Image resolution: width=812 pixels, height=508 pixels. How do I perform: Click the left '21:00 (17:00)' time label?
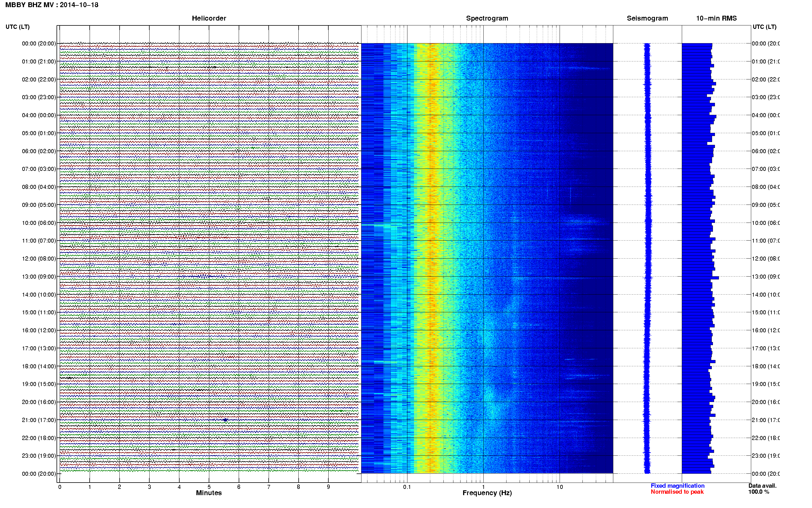(x=39, y=420)
